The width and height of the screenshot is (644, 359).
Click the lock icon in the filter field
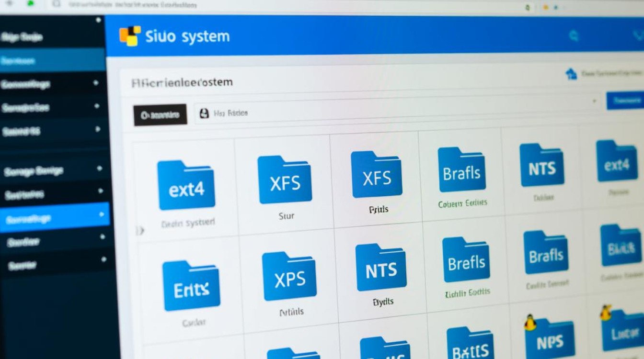click(204, 113)
